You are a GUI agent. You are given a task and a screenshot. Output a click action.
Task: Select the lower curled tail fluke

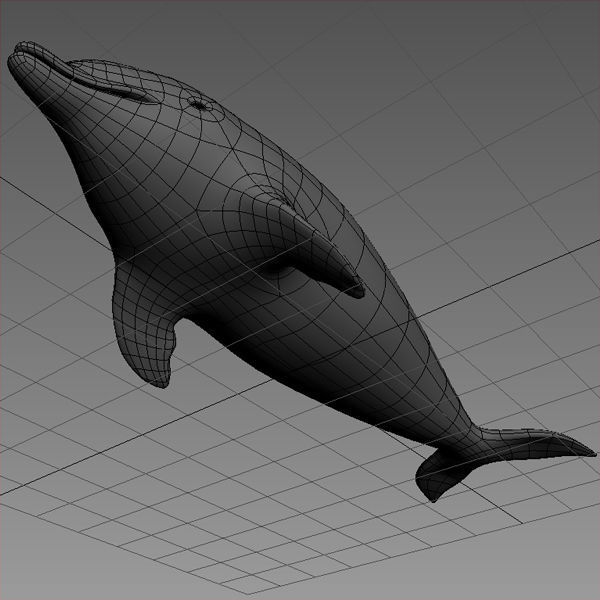[x=446, y=476]
